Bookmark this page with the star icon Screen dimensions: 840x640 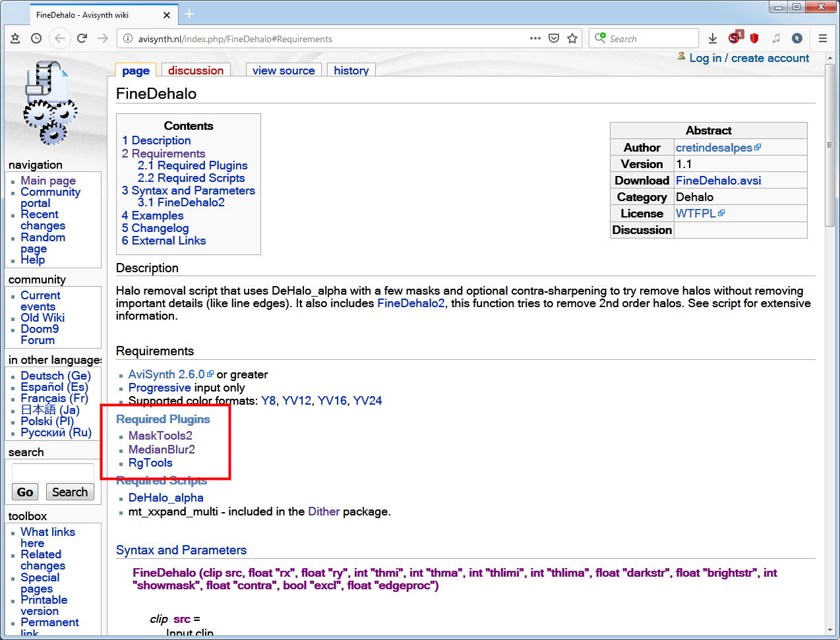572,38
